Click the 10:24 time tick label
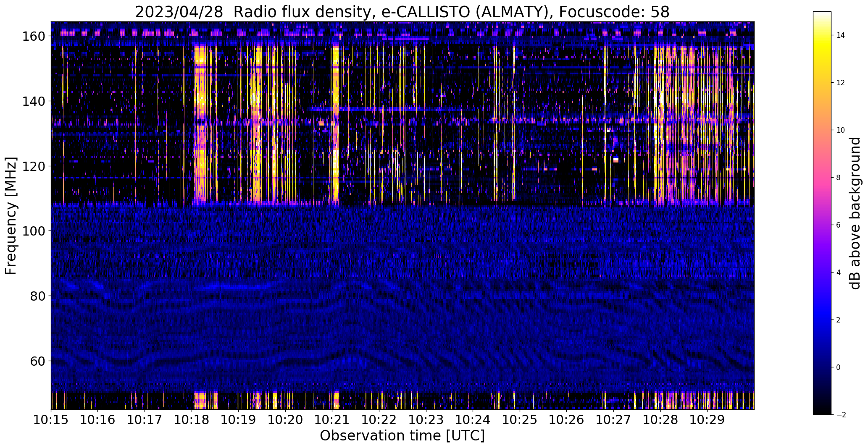 [473, 419]
